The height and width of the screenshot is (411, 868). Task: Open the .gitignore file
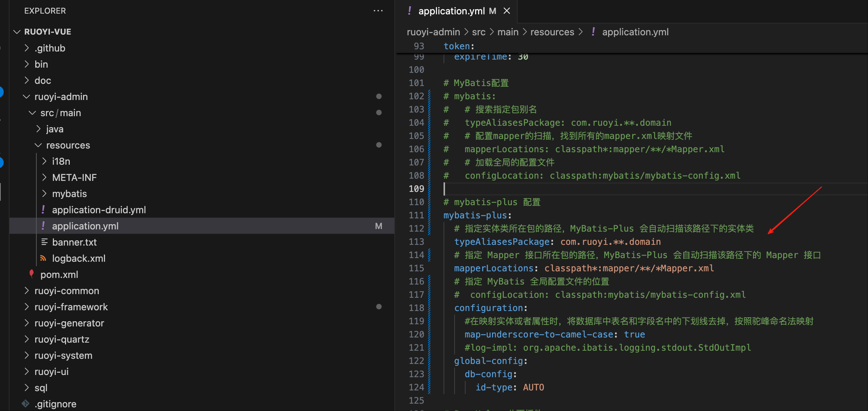coord(55,404)
